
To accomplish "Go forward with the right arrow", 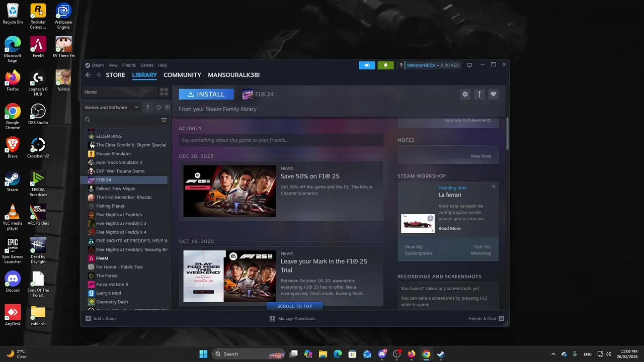I will tap(99, 75).
